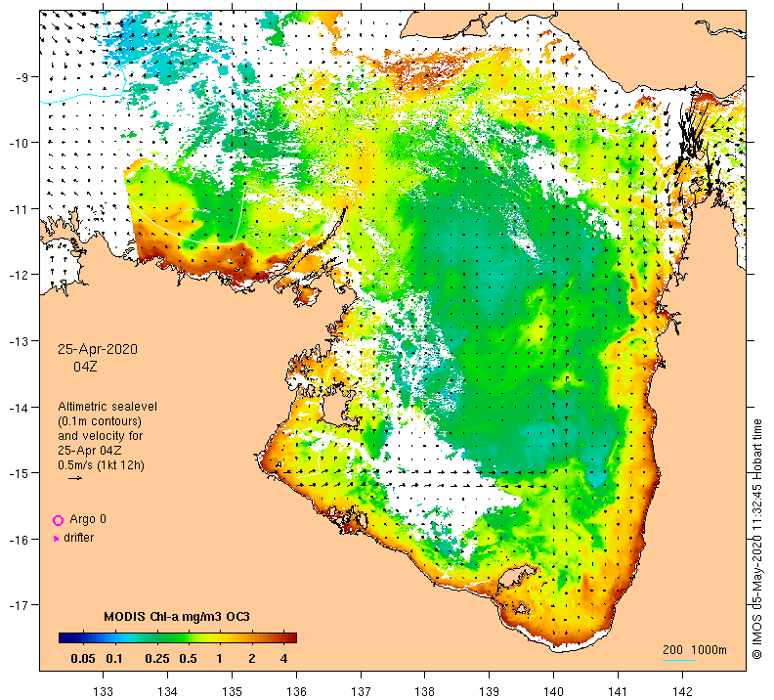Click latitude label -15

pyautogui.click(x=18, y=473)
